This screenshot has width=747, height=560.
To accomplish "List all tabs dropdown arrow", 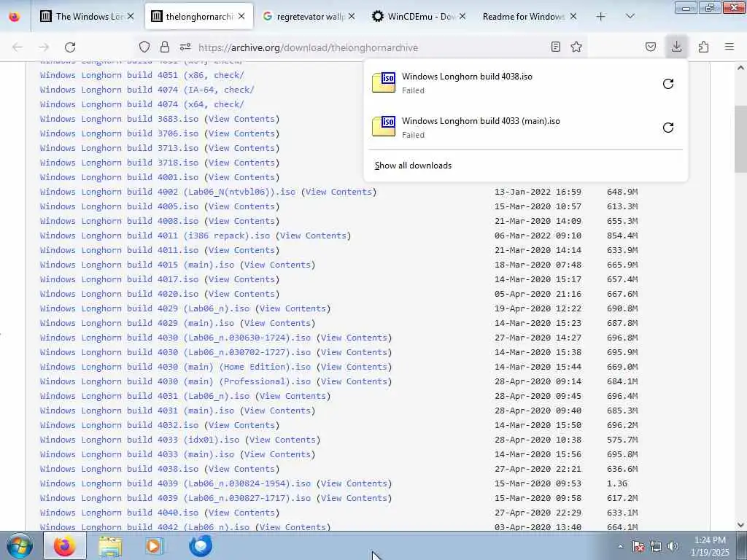I will [630, 17].
